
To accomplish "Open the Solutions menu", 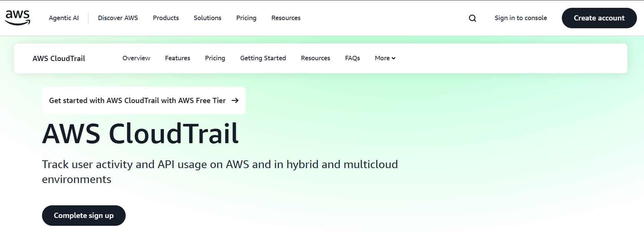I will click(207, 18).
